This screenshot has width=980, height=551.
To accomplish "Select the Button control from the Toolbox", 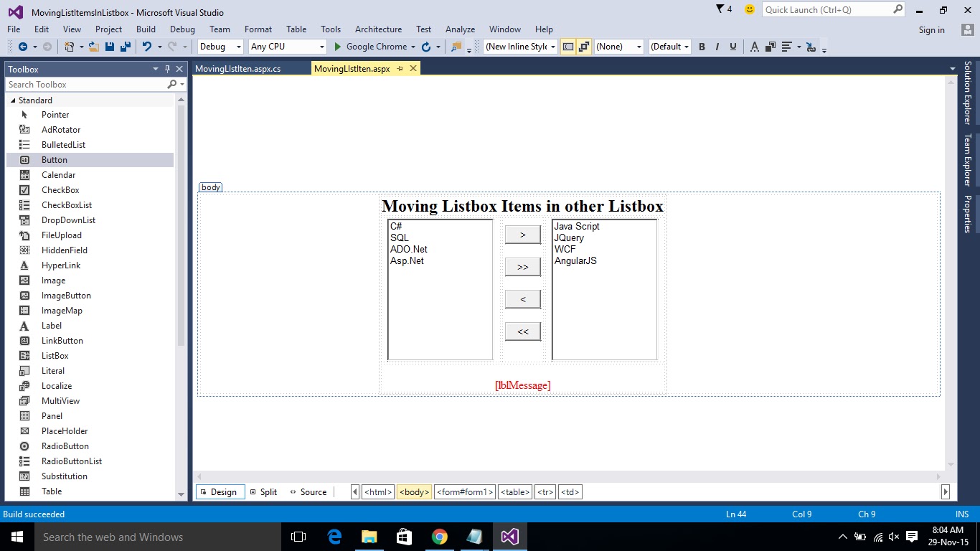I will coord(54,159).
